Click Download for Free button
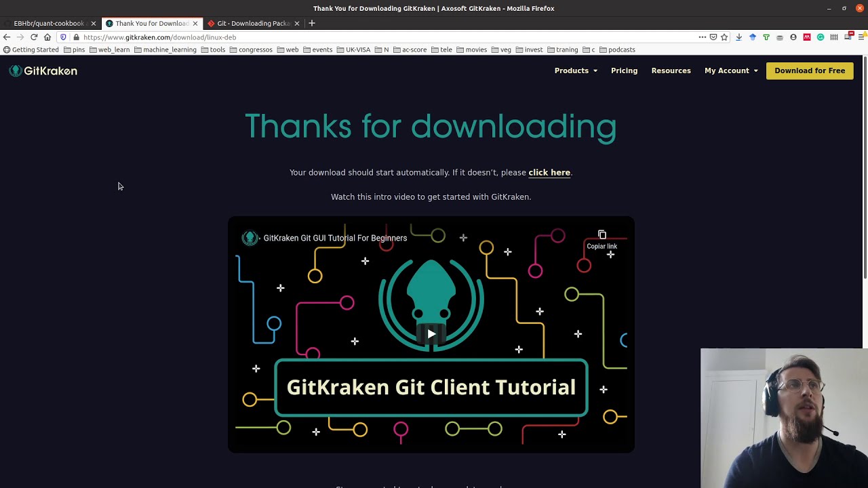Screen dimensions: 868x488 810,70
